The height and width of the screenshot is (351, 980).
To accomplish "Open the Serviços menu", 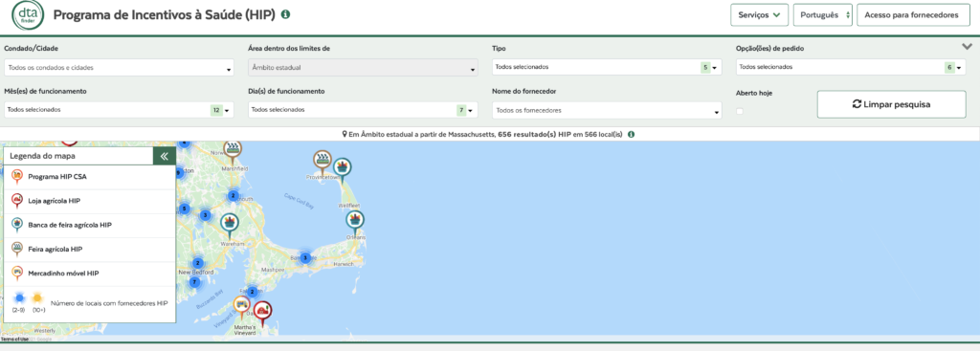I will click(x=759, y=15).
